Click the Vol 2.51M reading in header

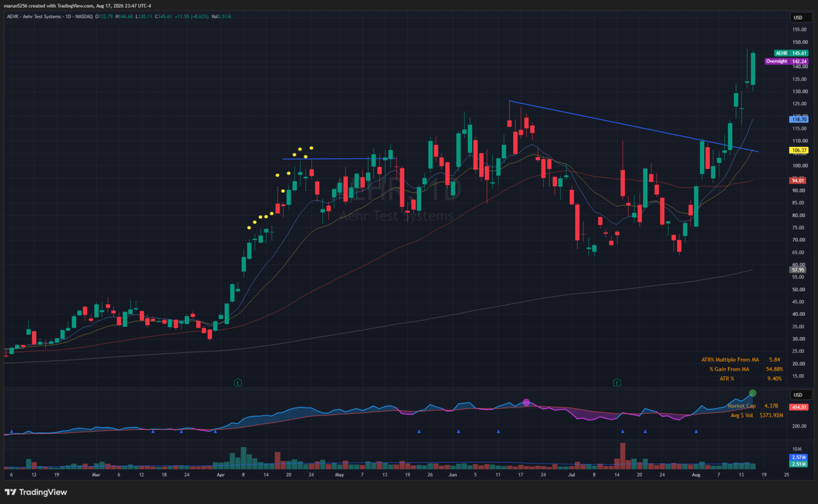221,16
